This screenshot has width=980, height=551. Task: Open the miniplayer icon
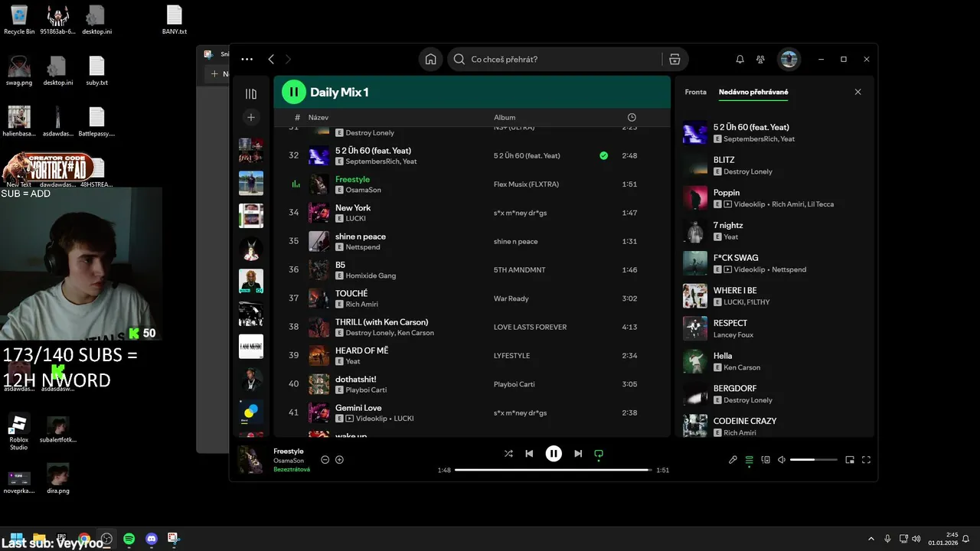pyautogui.click(x=850, y=460)
